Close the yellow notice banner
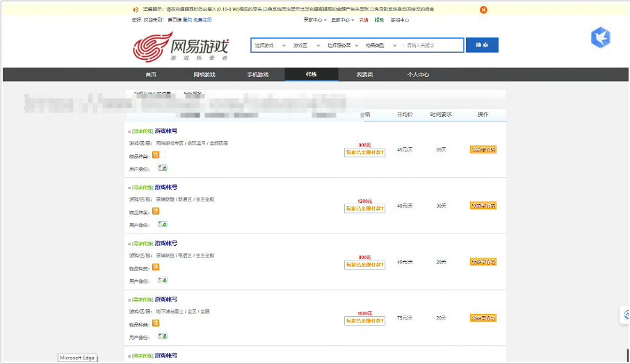The height and width of the screenshot is (364, 630). pos(483,10)
